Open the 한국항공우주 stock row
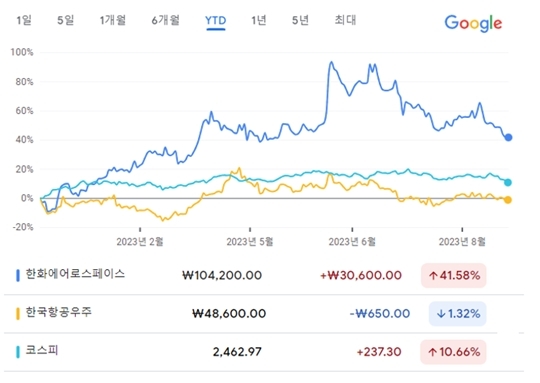The height and width of the screenshot is (383, 540). (x=264, y=313)
